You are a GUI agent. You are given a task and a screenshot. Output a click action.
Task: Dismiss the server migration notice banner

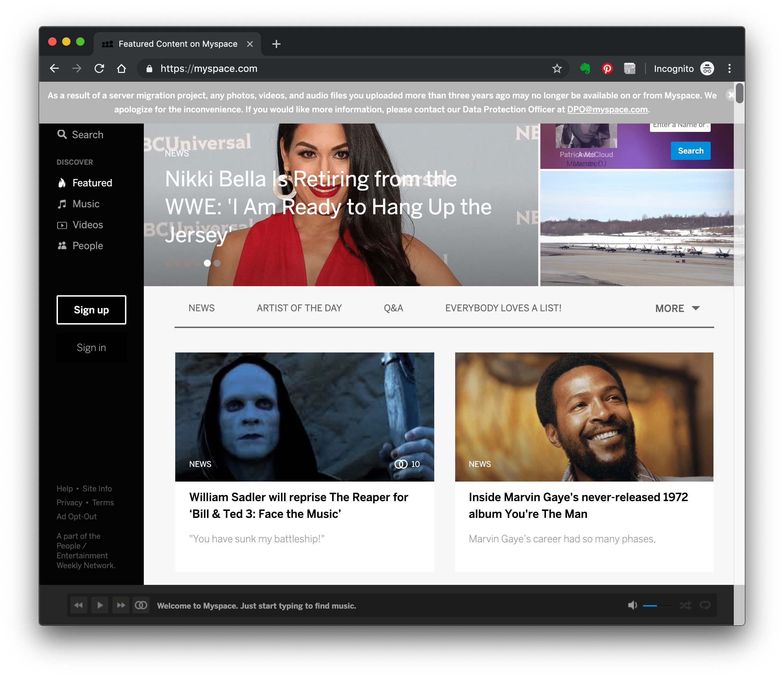731,95
